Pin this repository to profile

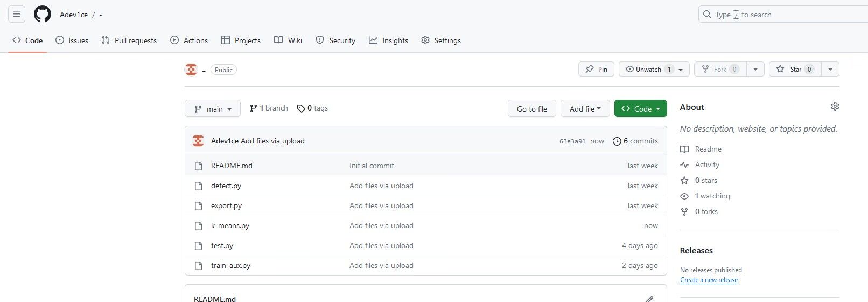tap(596, 70)
